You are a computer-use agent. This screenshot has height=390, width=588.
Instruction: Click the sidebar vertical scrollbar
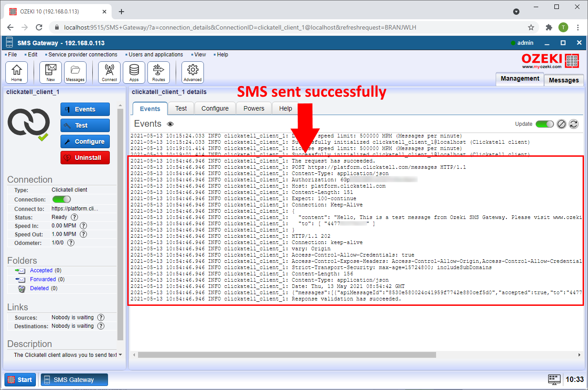pos(120,224)
